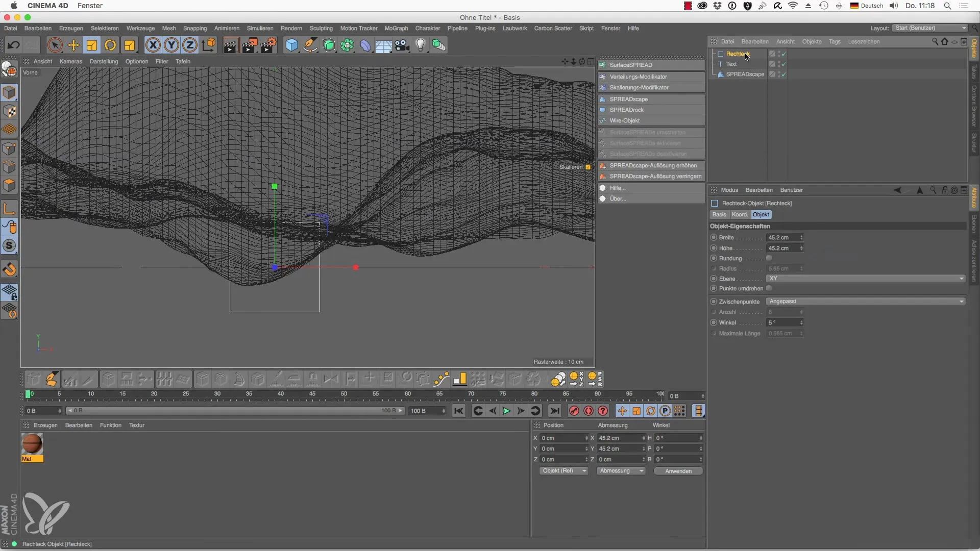
Task: Add SurfaceSPREAD object
Action: click(x=652, y=65)
